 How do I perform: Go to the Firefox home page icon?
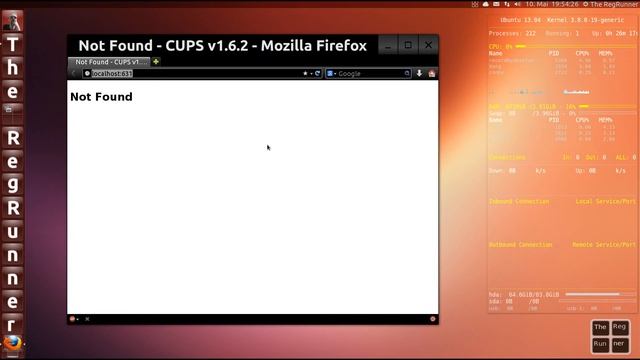[432, 73]
